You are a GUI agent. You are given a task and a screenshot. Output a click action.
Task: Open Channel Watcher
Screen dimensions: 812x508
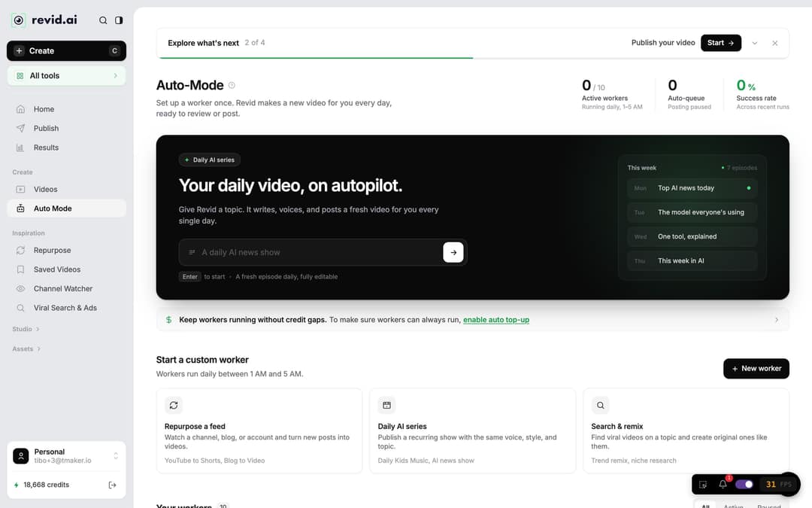click(66, 289)
